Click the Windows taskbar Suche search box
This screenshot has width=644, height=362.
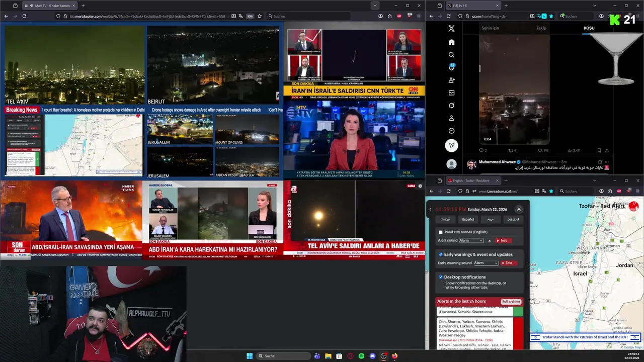[283, 356]
